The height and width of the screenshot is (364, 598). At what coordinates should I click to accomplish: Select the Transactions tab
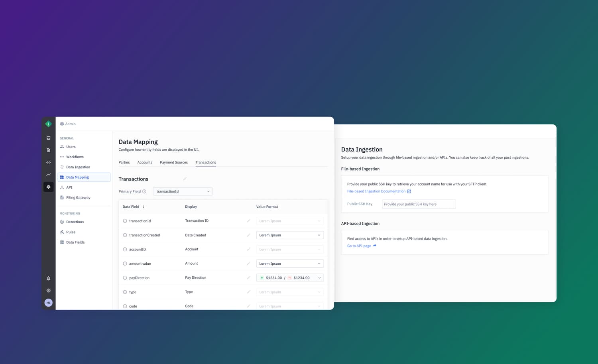click(x=206, y=162)
